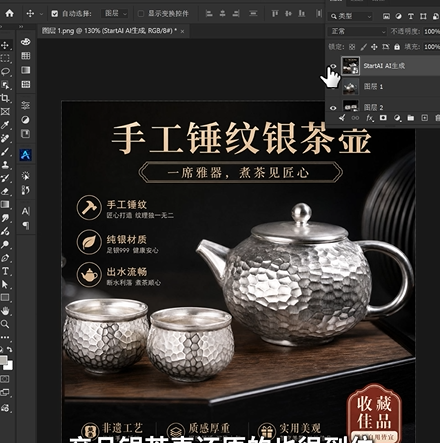Open the 图层 auto-select dropdown
This screenshot has width=440, height=443.
tap(115, 14)
